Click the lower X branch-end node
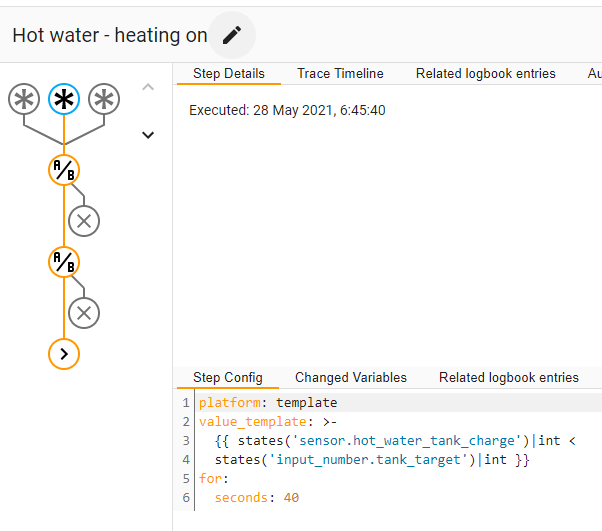Image resolution: width=602 pixels, height=531 pixels. tap(84, 313)
